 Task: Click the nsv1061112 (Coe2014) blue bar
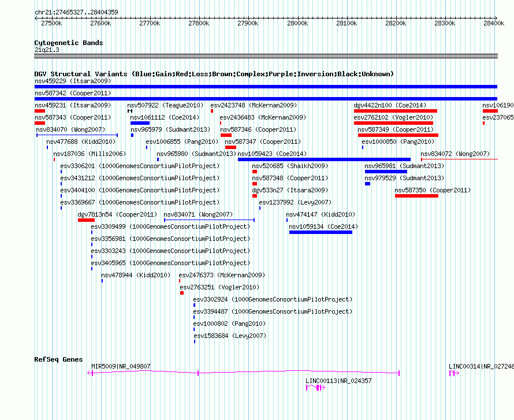pyautogui.click(x=140, y=123)
